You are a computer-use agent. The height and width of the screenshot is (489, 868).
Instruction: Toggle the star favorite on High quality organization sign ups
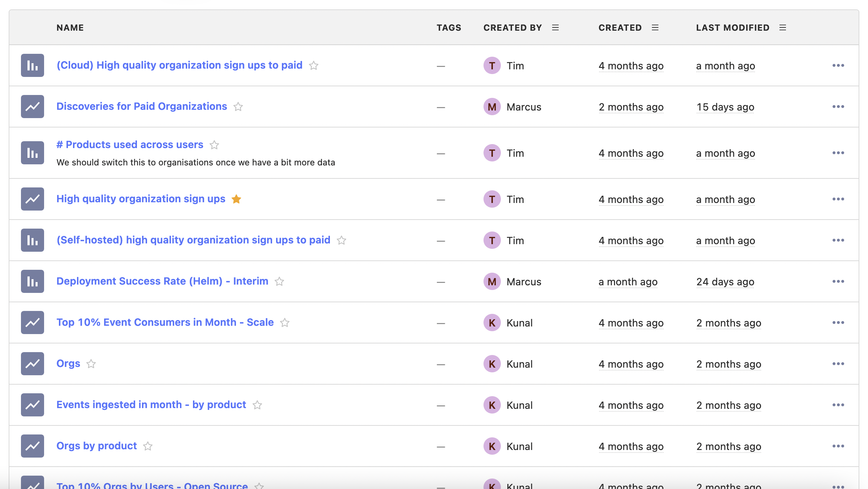coord(236,198)
